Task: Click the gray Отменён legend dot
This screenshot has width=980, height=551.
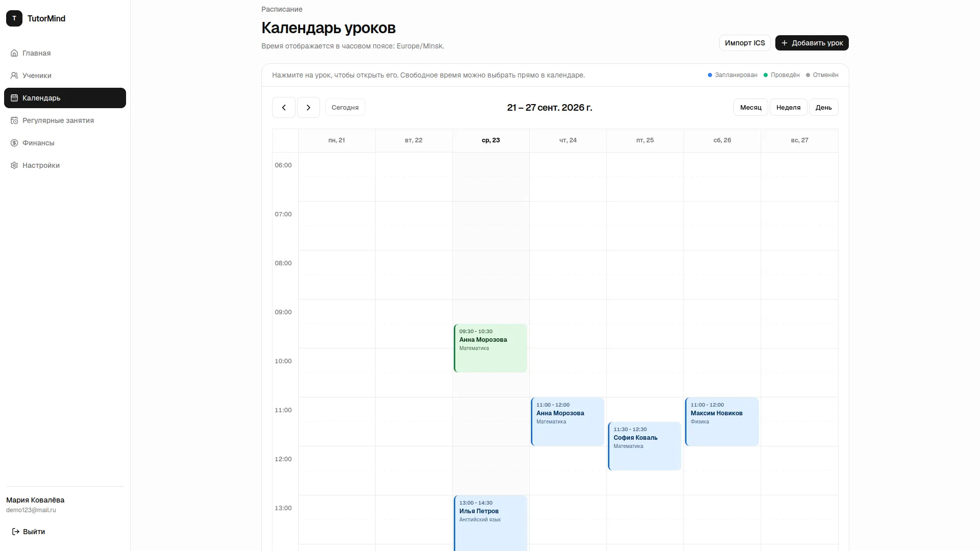Action: point(808,75)
